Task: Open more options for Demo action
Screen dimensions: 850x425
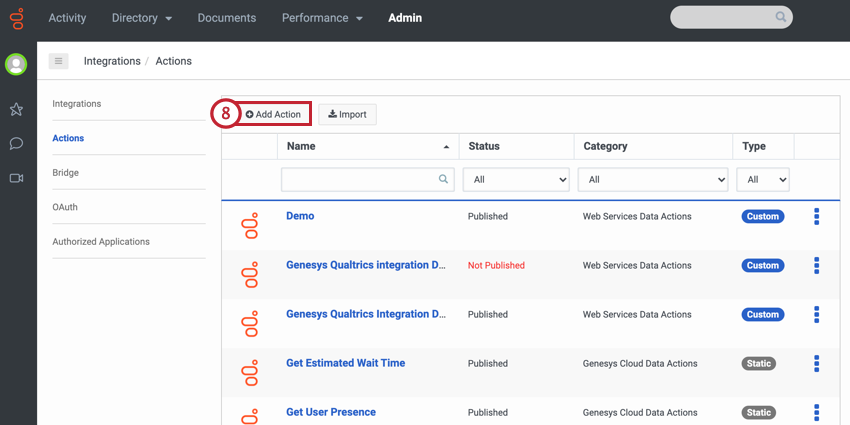Action: point(816,216)
